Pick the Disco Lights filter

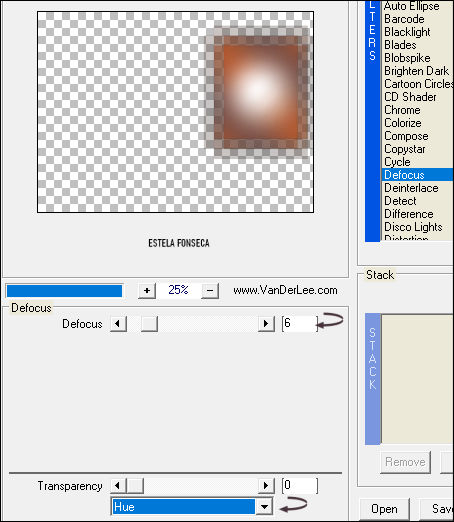(413, 227)
